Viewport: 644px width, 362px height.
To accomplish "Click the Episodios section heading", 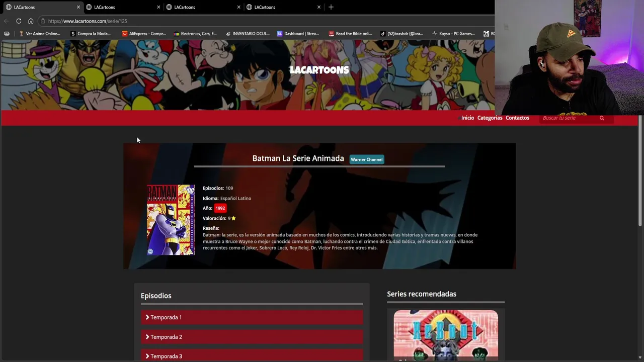I will point(156,296).
